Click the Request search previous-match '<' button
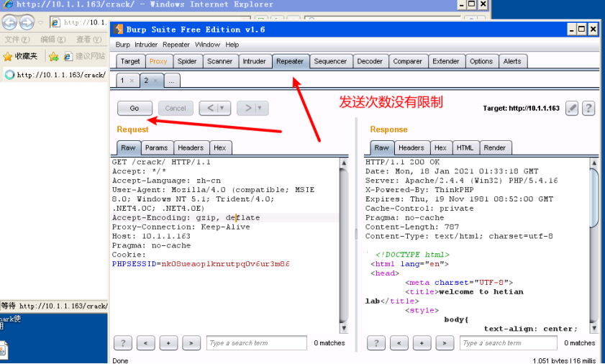Image resolution: width=605 pixels, height=364 pixels. point(146,342)
